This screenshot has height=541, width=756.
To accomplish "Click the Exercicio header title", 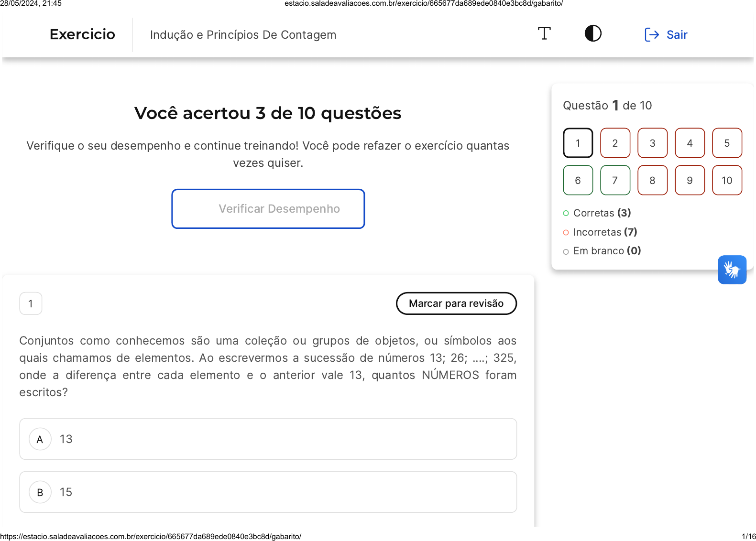I will pyautogui.click(x=82, y=34).
